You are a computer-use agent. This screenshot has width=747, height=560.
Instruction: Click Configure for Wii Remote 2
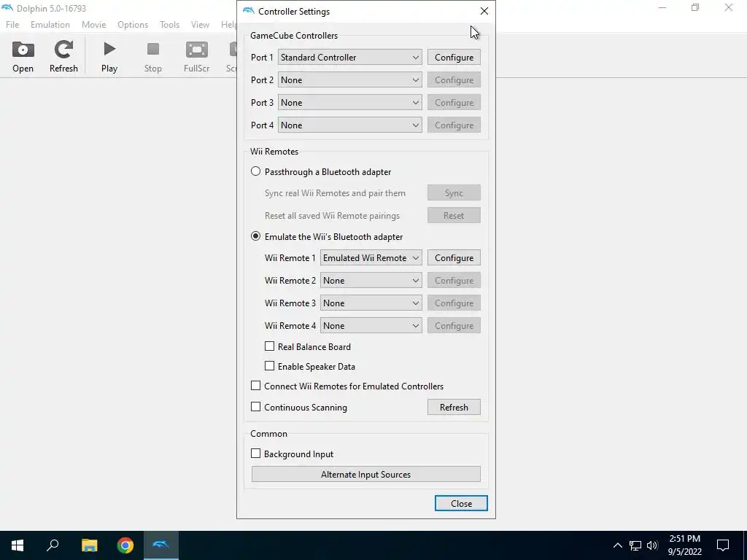click(454, 281)
